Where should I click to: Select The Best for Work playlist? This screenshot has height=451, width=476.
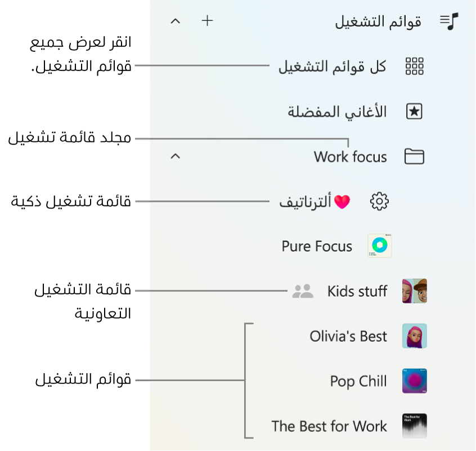tap(329, 426)
